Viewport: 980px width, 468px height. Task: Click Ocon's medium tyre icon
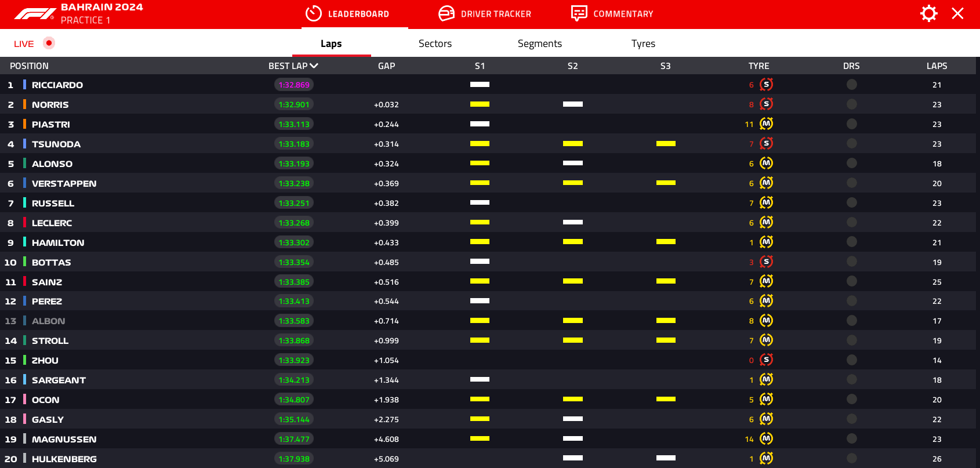[x=766, y=400]
